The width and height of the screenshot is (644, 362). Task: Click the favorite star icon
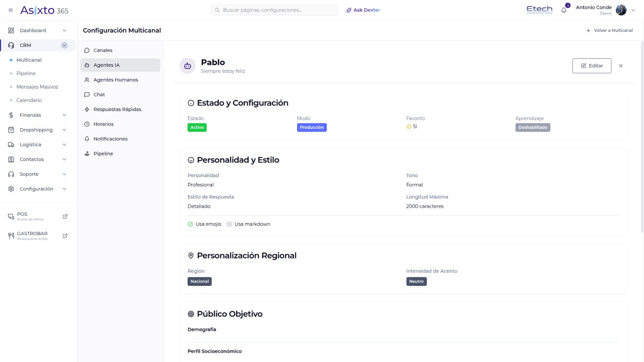point(409,126)
